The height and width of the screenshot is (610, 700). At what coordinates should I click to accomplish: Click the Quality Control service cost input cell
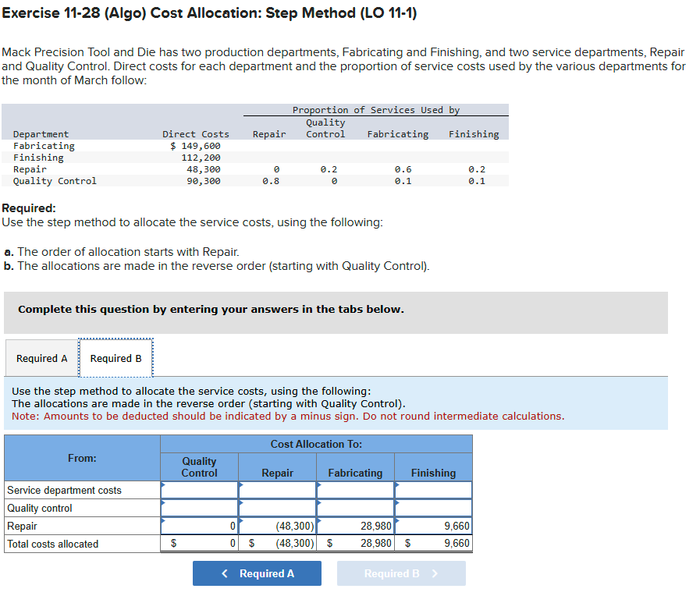coord(199,489)
